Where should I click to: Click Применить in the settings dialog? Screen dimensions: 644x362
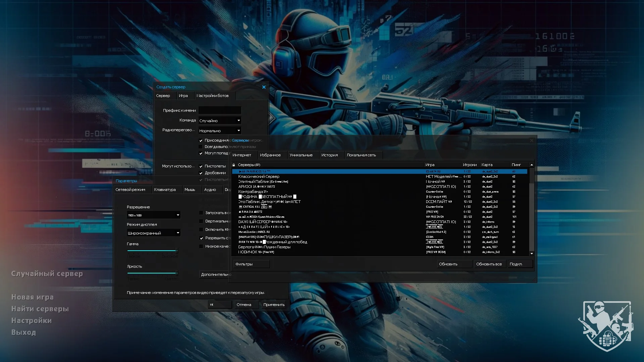274,305
